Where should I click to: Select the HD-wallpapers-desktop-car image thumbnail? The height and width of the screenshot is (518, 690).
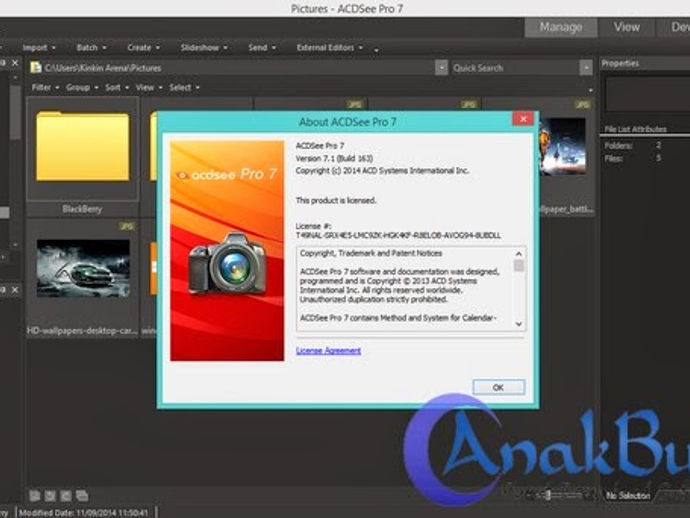click(x=83, y=268)
